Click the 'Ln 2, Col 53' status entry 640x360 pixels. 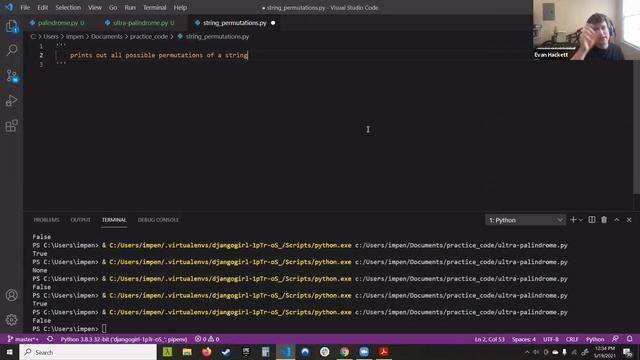point(489,339)
